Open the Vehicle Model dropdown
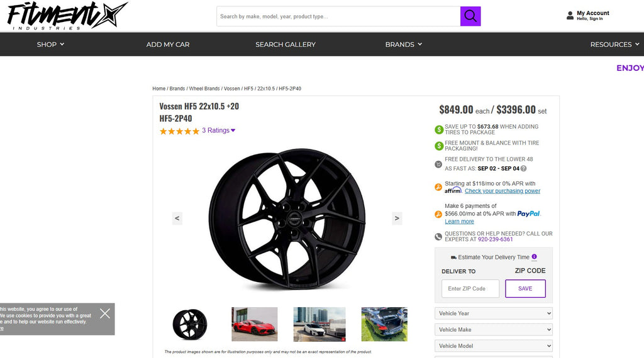 point(494,346)
